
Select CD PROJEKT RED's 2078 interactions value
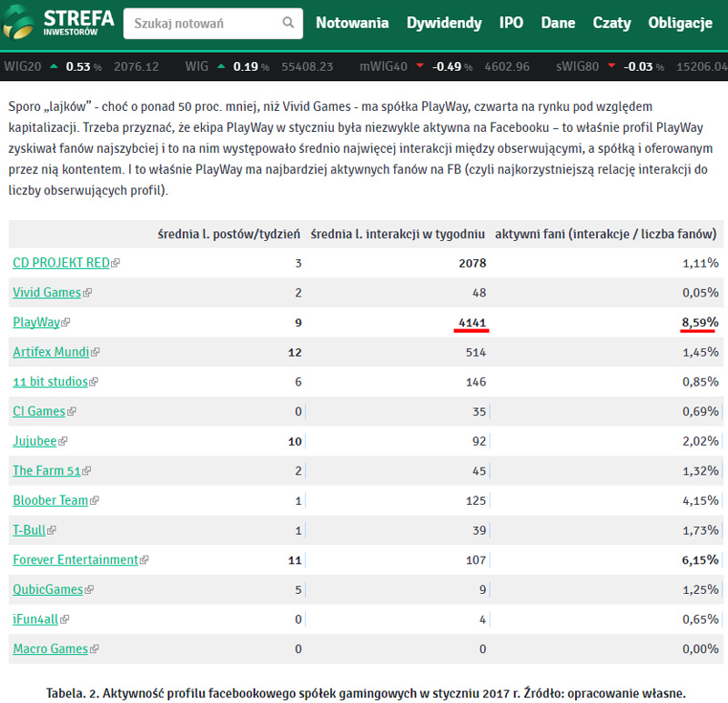[x=472, y=263]
